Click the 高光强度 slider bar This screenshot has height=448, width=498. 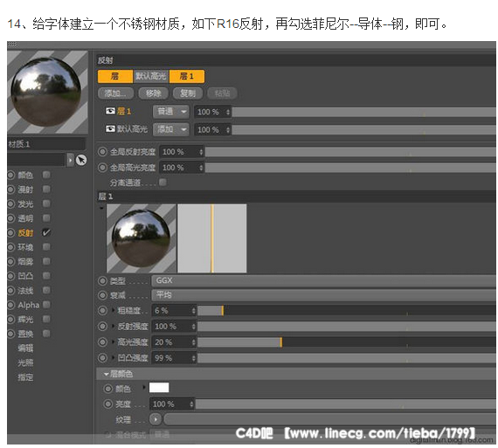pos(347,342)
